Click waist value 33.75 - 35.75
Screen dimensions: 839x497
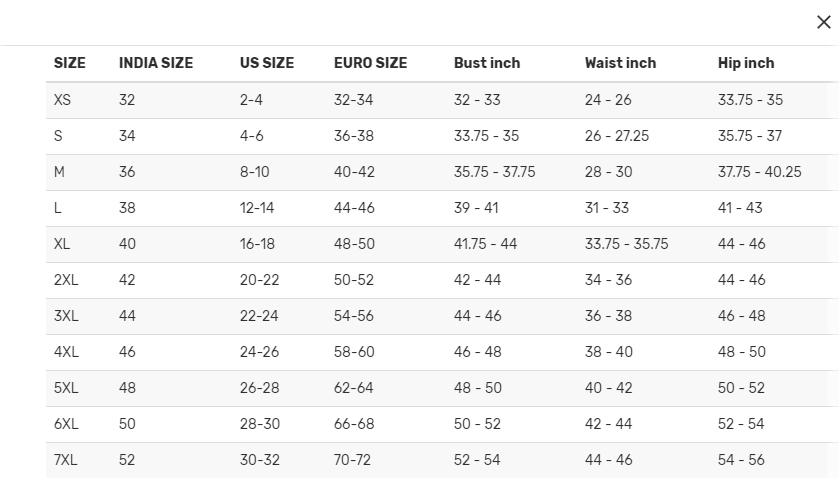click(626, 244)
